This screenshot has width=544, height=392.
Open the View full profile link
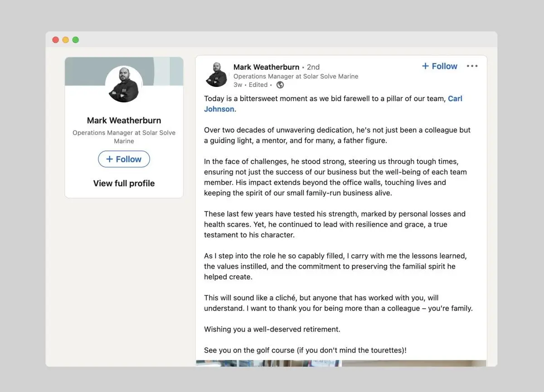coord(124,183)
